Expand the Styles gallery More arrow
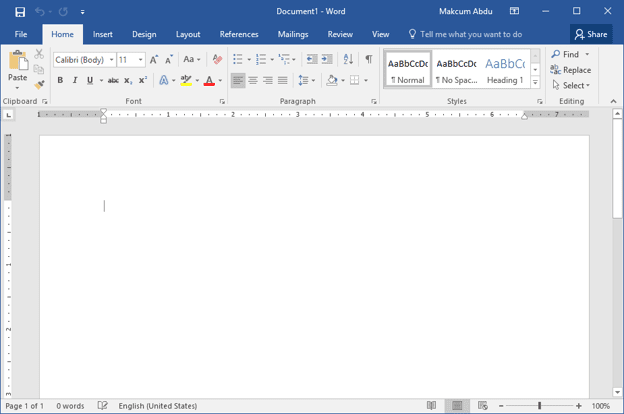The height and width of the screenshot is (414, 624). click(535, 82)
